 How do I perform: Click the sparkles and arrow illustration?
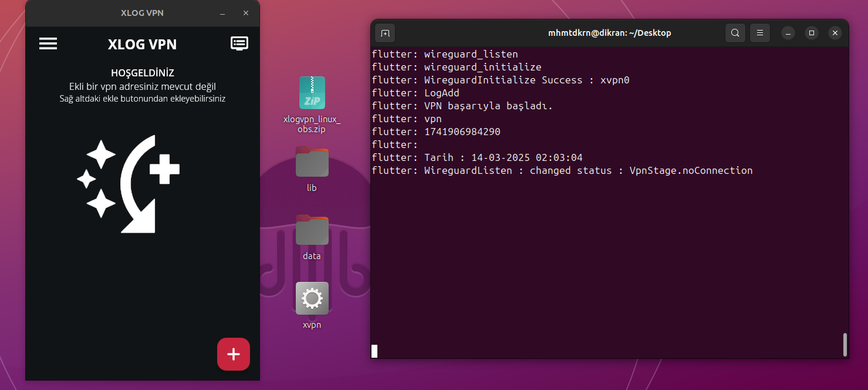[129, 184]
